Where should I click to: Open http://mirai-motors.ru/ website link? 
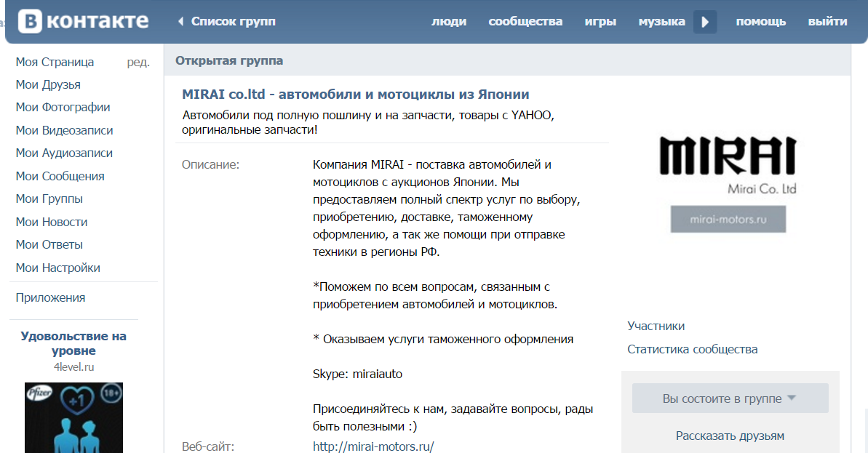(x=373, y=446)
